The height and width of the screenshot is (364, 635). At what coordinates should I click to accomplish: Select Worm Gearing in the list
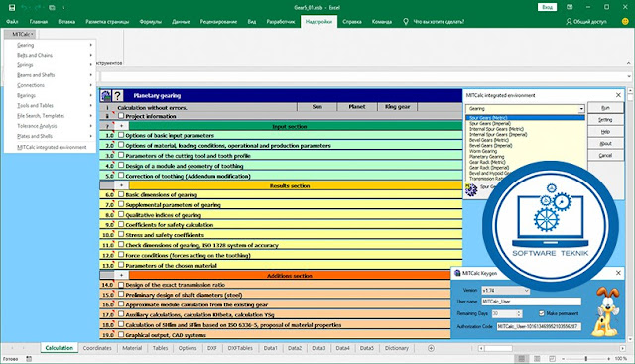coord(483,151)
